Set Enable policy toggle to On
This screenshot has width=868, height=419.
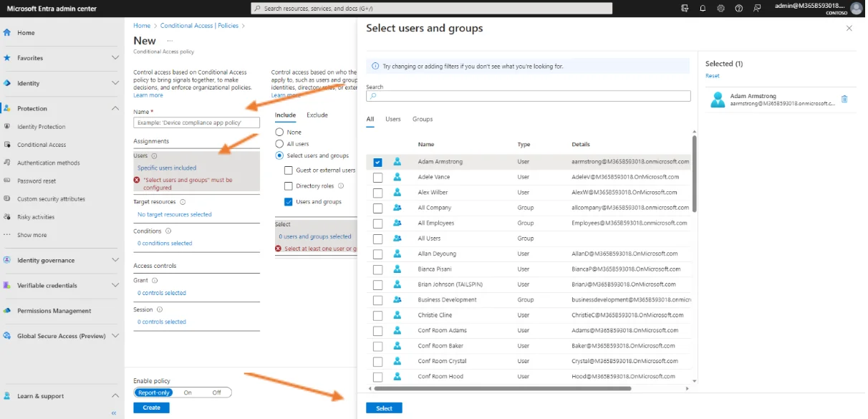point(188,392)
